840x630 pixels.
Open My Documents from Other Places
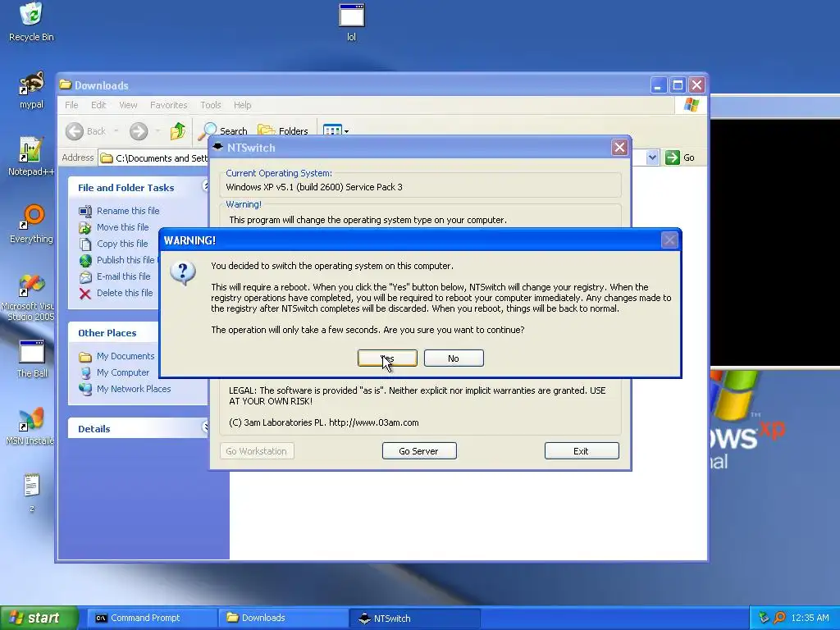[x=126, y=356]
